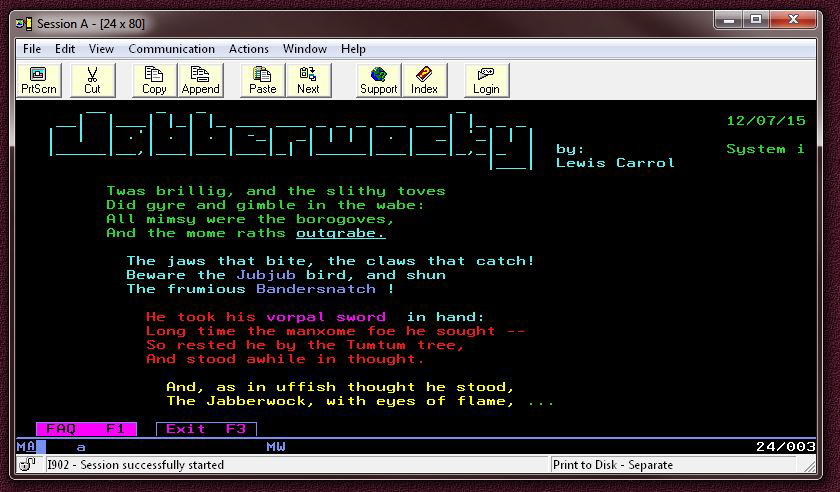Click the underlined word outgrabe.

341,233
